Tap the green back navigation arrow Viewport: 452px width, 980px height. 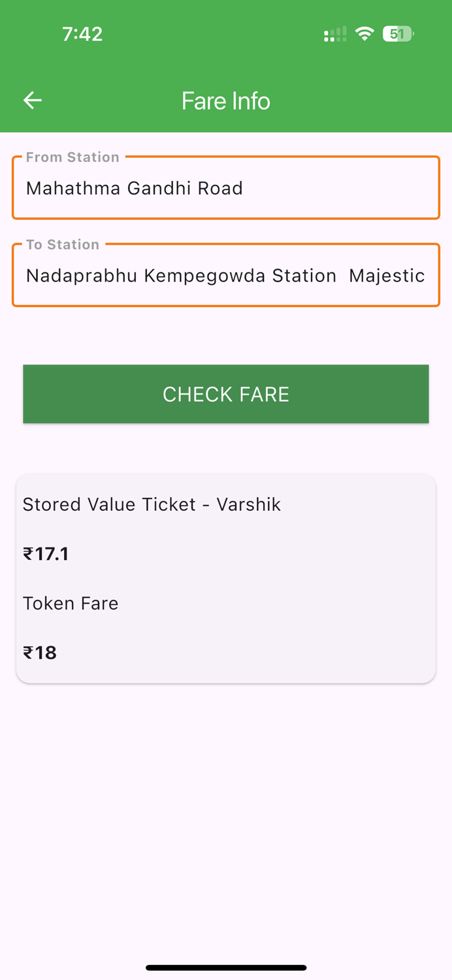pyautogui.click(x=31, y=100)
